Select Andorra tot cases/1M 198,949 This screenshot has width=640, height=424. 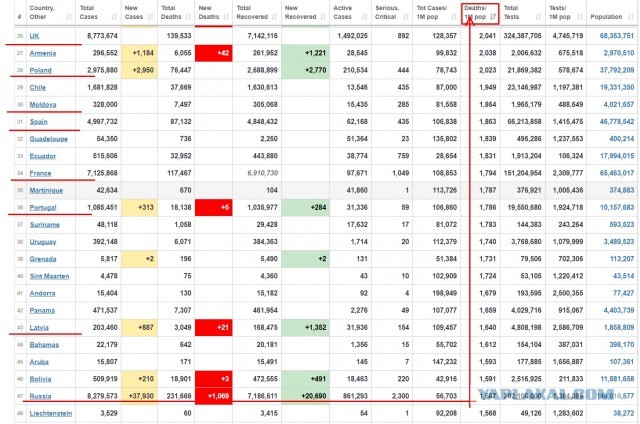(444, 293)
